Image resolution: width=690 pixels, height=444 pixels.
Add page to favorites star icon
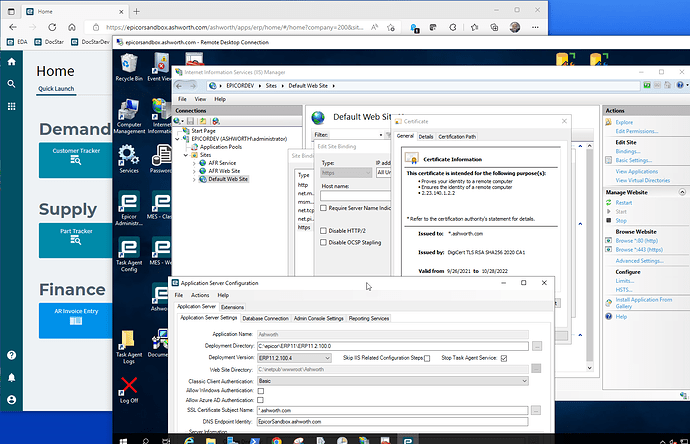(x=391, y=27)
